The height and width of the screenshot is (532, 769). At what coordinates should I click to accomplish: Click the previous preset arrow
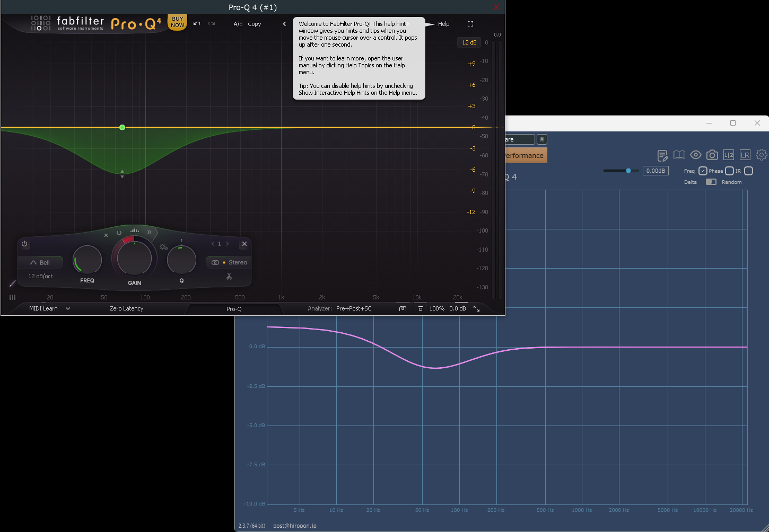(x=284, y=24)
